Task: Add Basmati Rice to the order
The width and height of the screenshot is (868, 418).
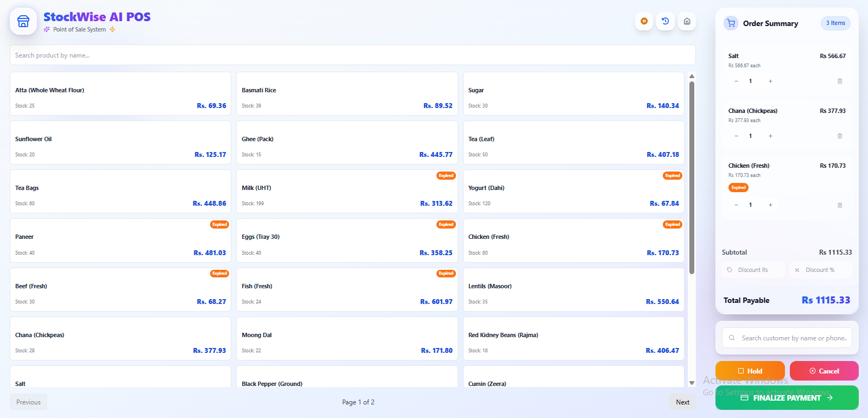Action: [x=347, y=94]
